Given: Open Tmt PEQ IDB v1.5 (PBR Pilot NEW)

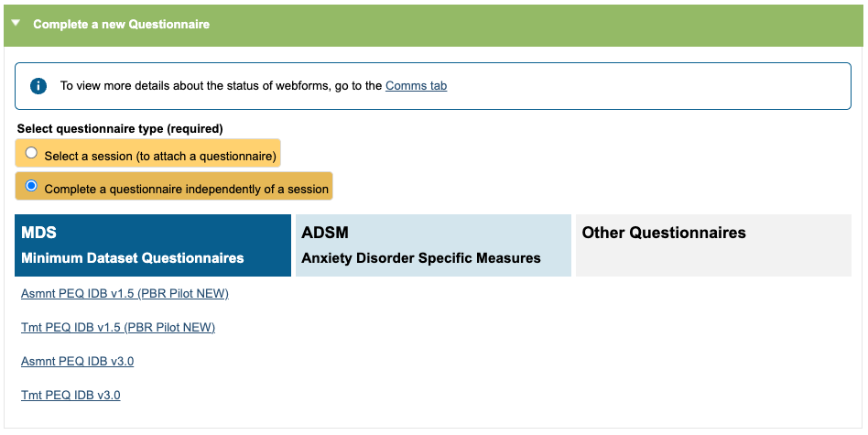Looking at the screenshot, I should coord(118,328).
